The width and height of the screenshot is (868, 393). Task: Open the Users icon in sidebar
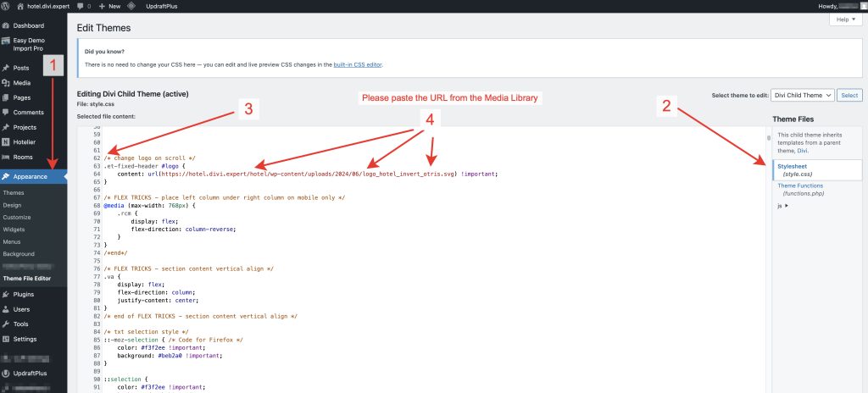tap(6, 309)
